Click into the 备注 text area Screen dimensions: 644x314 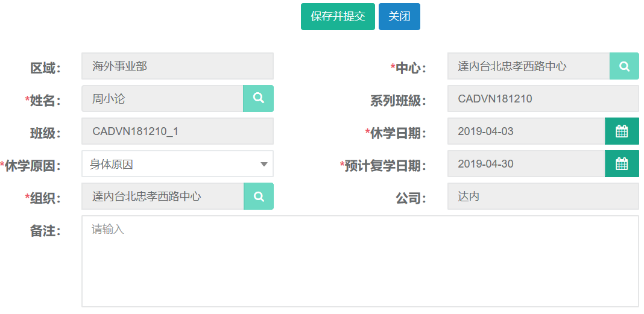coord(359,261)
